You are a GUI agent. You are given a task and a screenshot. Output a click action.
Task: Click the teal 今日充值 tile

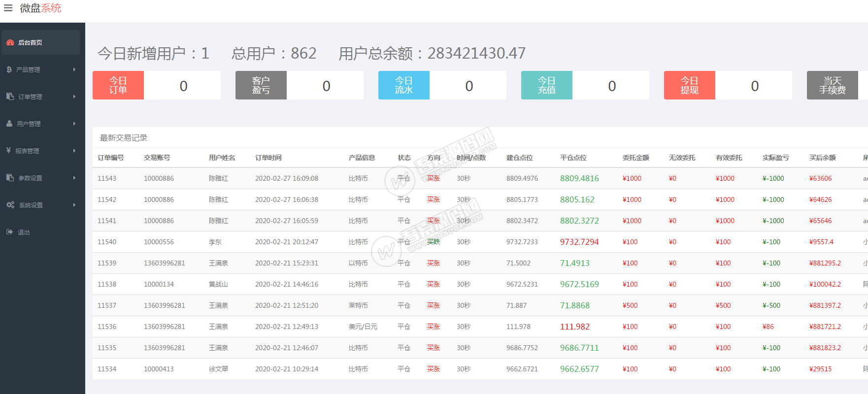(547, 85)
